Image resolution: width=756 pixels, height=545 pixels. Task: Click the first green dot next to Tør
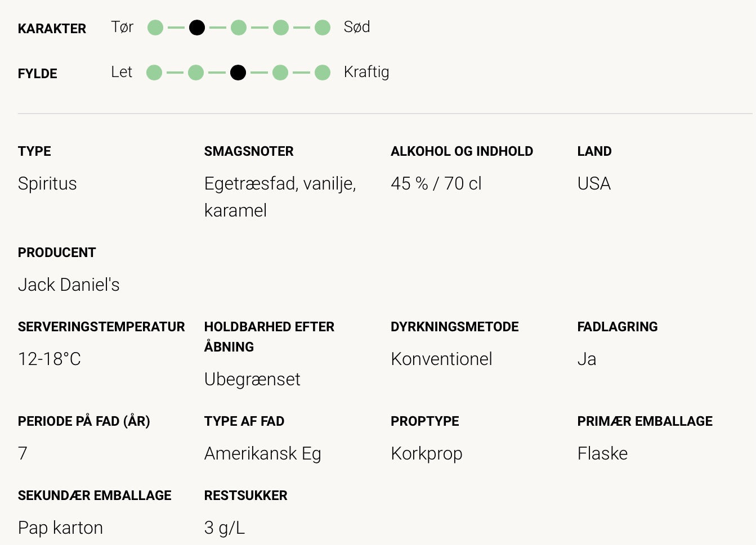[155, 28]
